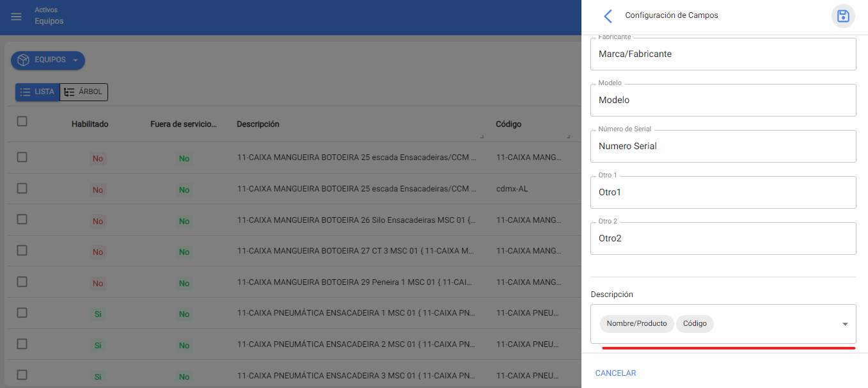Expand the EQUIPOS dropdown button
Viewport: 868px width, 388px height.
click(x=75, y=60)
